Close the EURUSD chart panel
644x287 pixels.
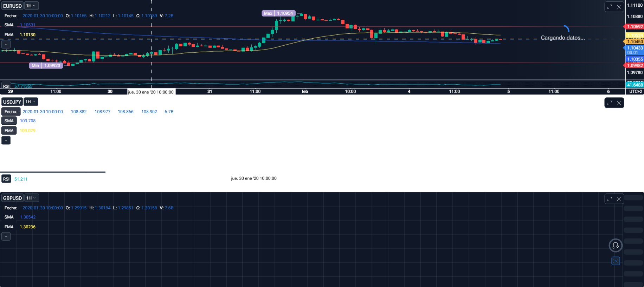pyautogui.click(x=619, y=7)
